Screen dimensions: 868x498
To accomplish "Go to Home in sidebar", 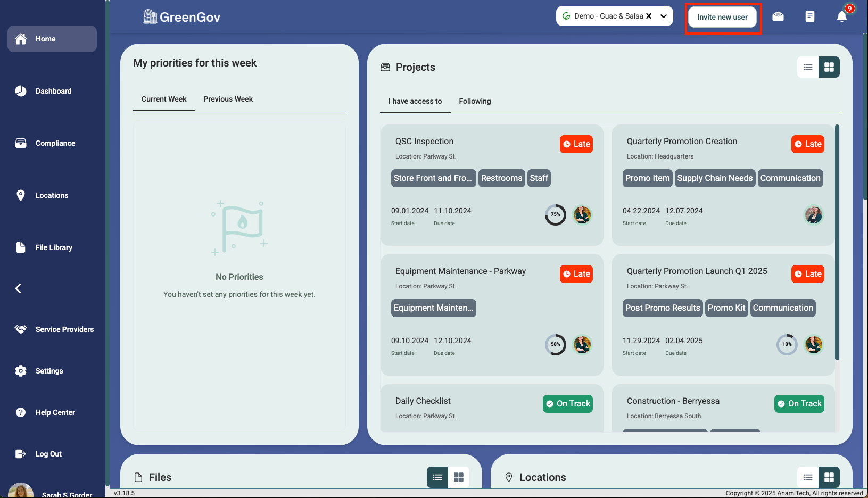I will (52, 39).
